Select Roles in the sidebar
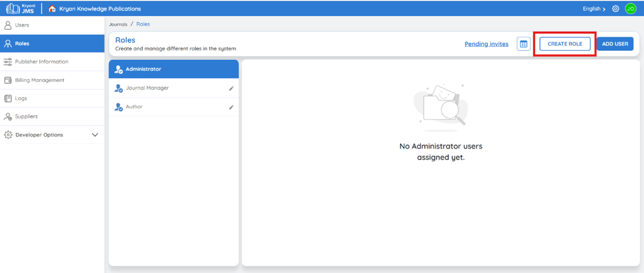 52,44
